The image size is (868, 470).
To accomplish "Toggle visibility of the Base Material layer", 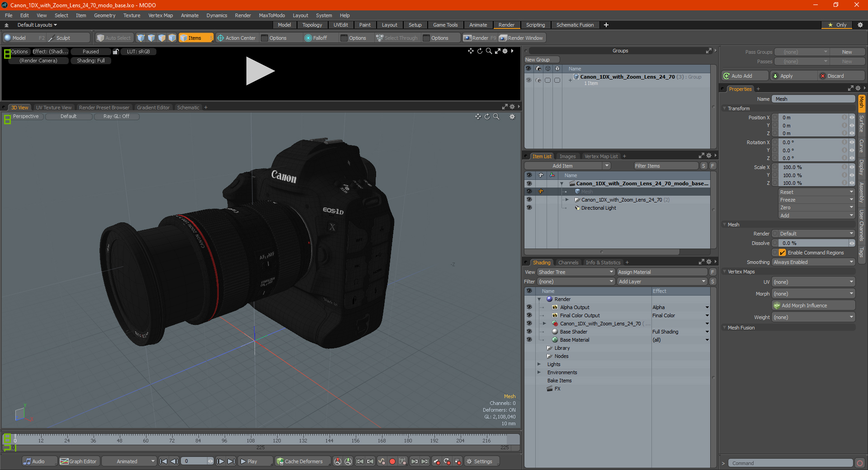I will coord(529,340).
